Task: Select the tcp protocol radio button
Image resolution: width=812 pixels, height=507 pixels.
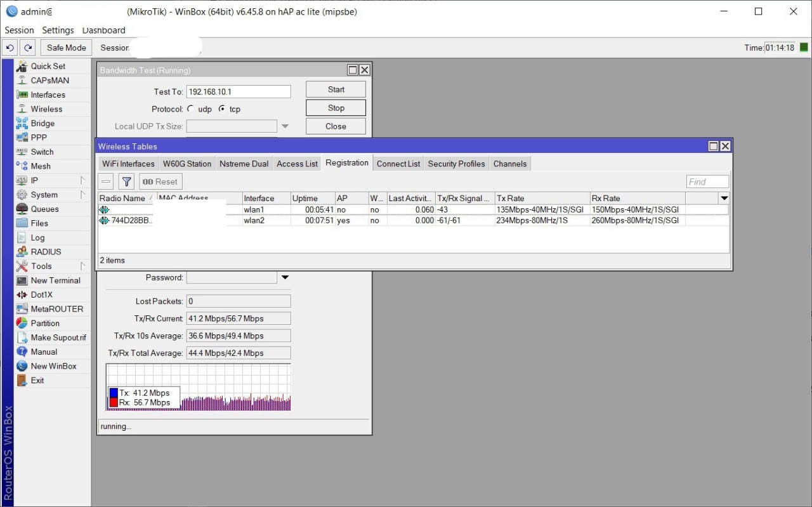Action: (x=221, y=109)
